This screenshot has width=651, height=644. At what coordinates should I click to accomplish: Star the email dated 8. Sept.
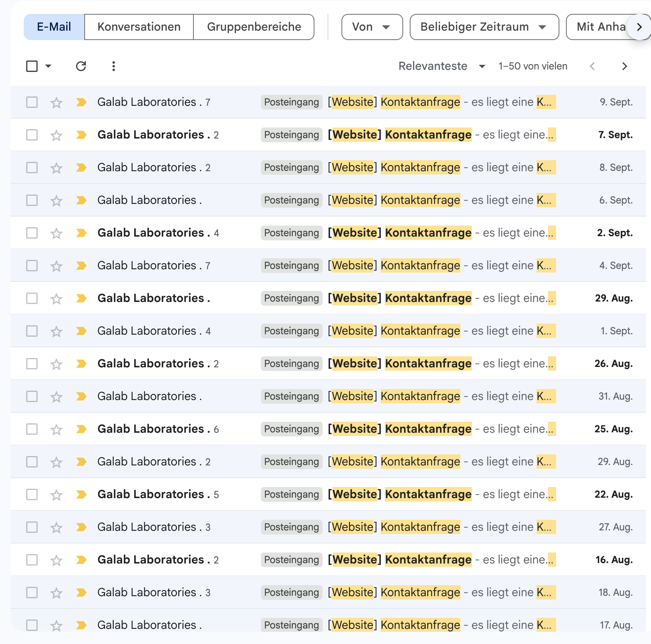coord(56,168)
